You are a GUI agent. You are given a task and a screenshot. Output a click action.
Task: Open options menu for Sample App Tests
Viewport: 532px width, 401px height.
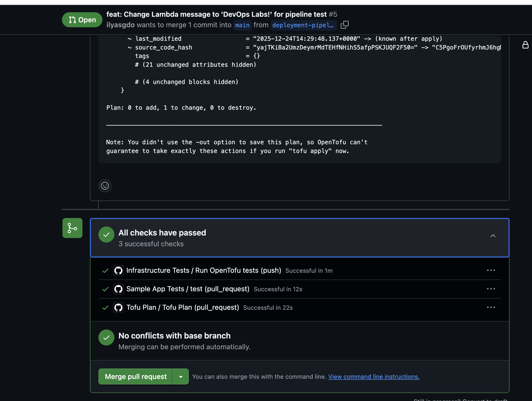[491, 289]
